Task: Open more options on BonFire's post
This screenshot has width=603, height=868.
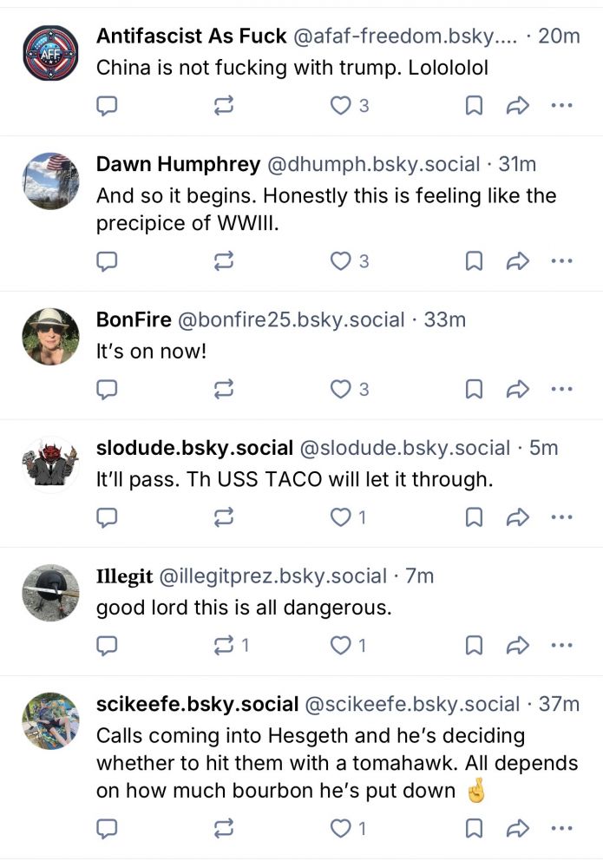Action: [562, 389]
